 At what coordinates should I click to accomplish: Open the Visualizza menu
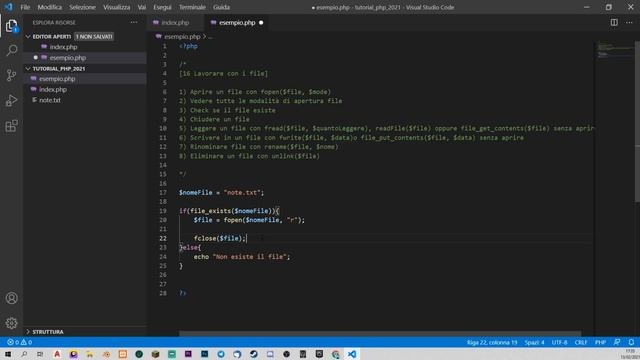[116, 7]
